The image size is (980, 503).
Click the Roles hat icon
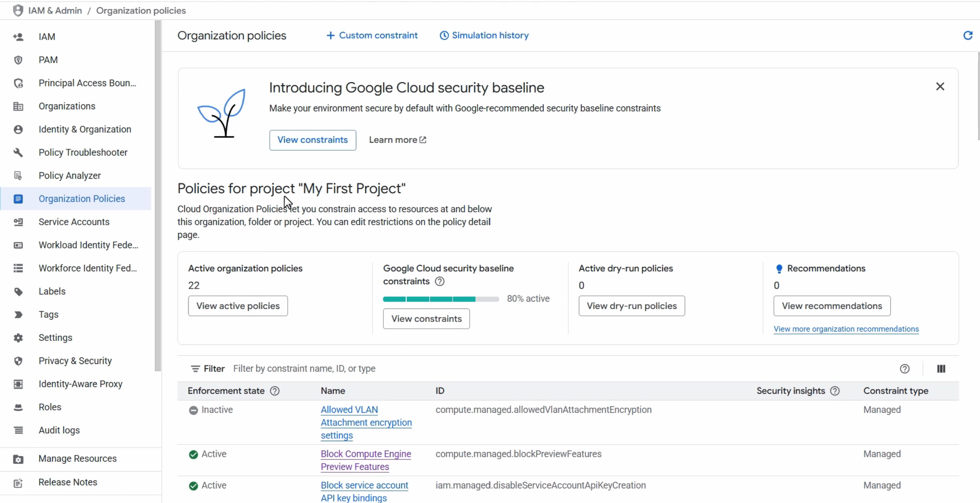click(x=18, y=407)
